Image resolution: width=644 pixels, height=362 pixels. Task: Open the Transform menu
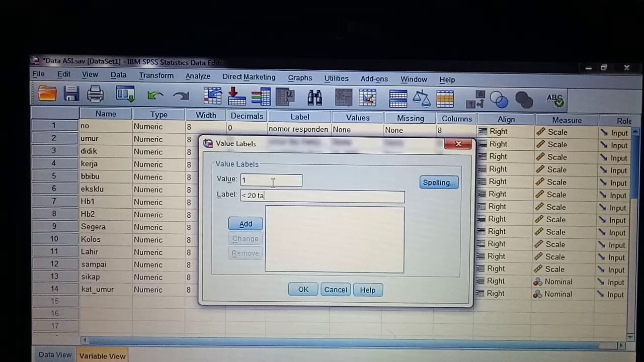[x=156, y=75]
